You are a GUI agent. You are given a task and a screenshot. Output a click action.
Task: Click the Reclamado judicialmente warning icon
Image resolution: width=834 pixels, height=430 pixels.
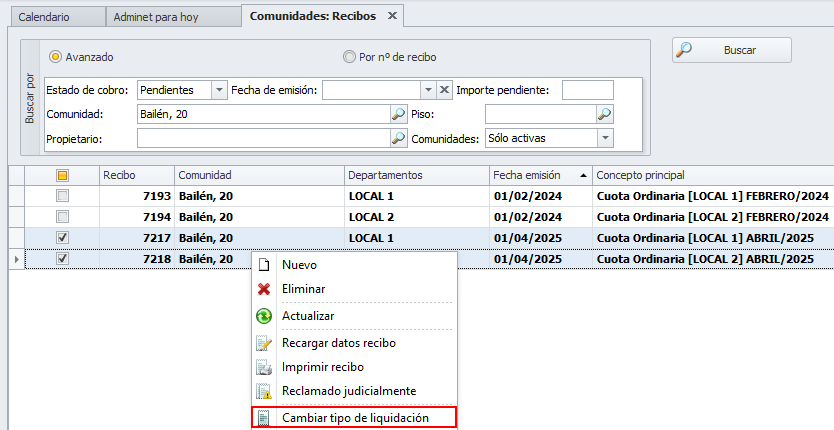coord(264,391)
